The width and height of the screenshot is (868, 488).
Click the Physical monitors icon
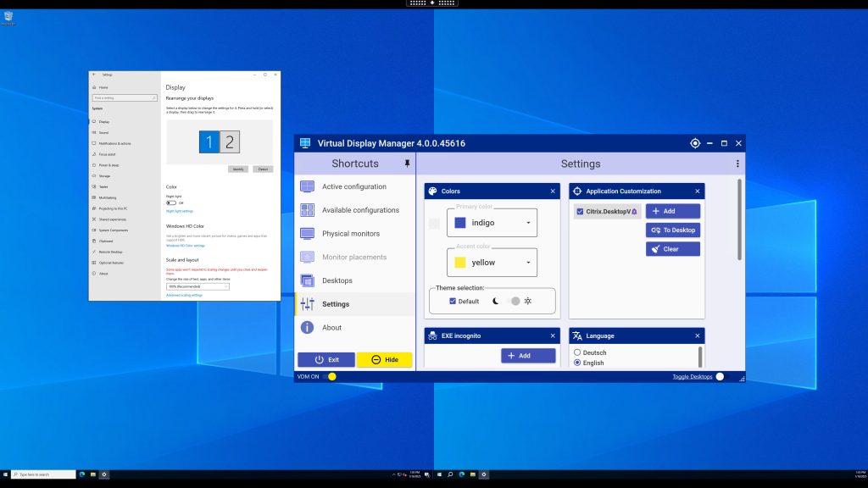[x=308, y=234]
